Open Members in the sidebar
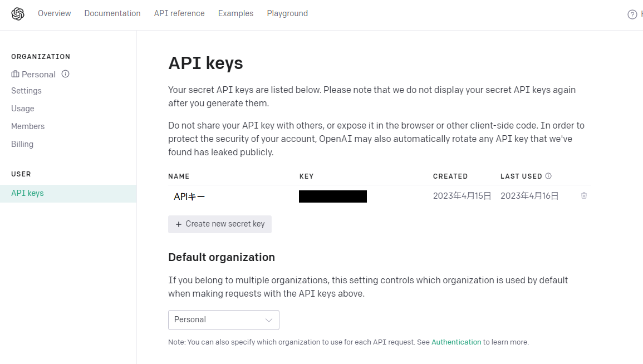 tap(28, 126)
